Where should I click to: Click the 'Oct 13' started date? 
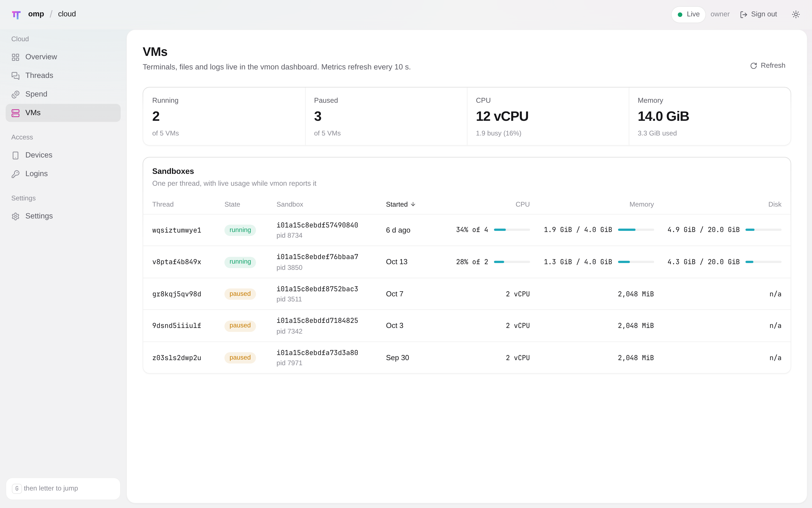tap(397, 262)
